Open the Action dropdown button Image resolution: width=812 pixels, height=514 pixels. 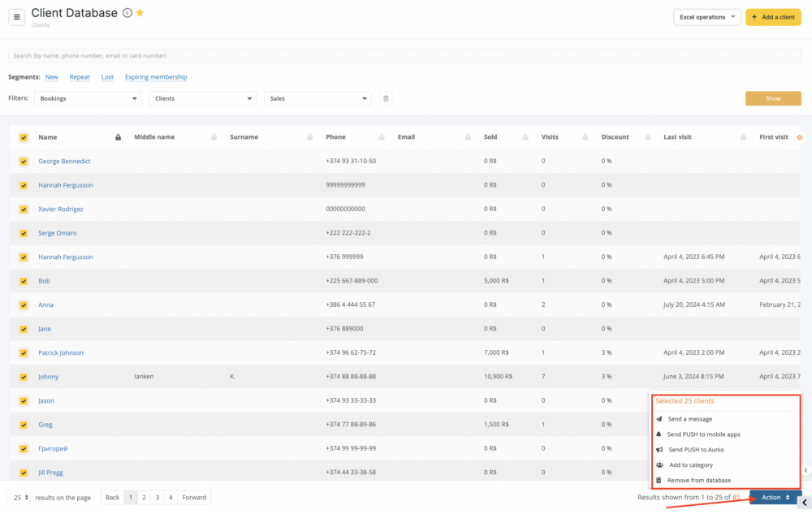click(775, 498)
